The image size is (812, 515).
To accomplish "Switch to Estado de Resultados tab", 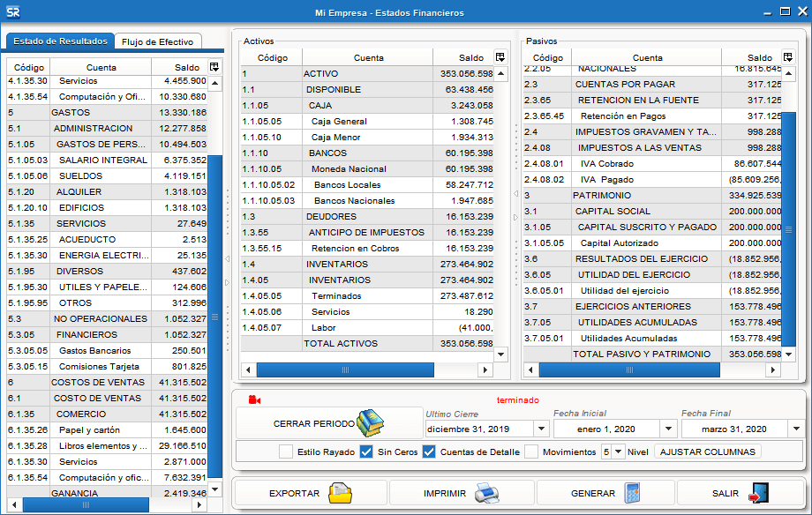I will pos(60,41).
